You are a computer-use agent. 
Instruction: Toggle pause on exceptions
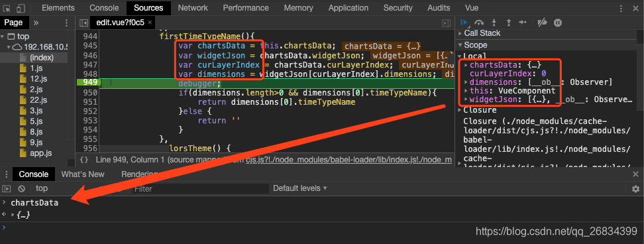[x=557, y=23]
